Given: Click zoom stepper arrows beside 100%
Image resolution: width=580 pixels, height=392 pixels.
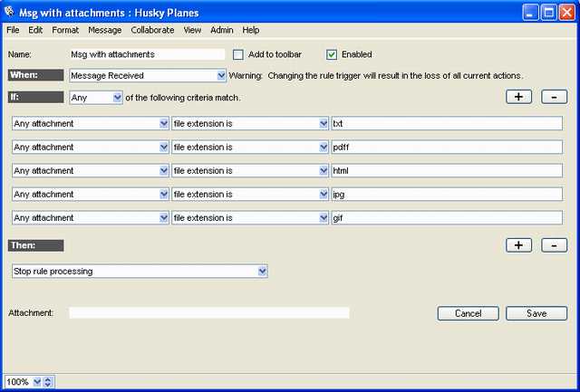Looking at the screenshot, I should (49, 382).
